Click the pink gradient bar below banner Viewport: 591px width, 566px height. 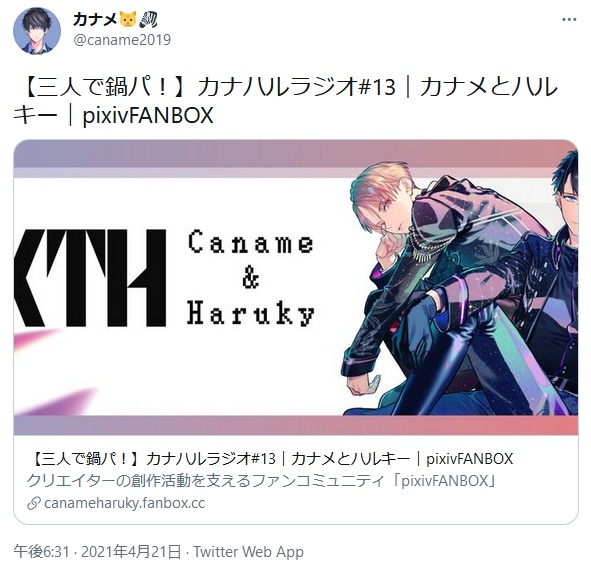click(x=296, y=425)
